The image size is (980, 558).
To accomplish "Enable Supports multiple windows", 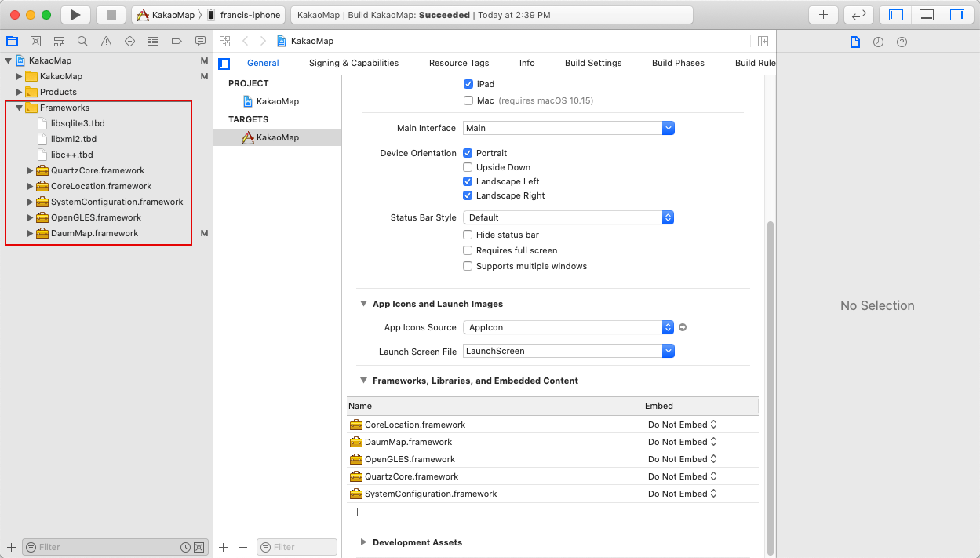I will (468, 266).
